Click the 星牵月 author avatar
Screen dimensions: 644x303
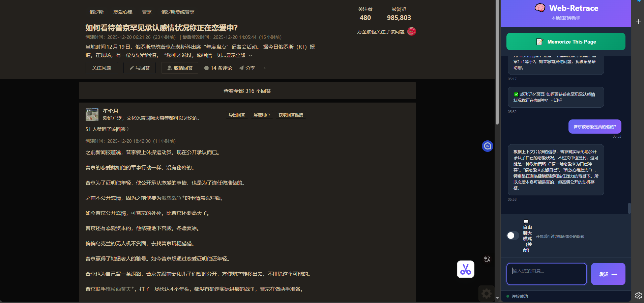pyautogui.click(x=92, y=115)
